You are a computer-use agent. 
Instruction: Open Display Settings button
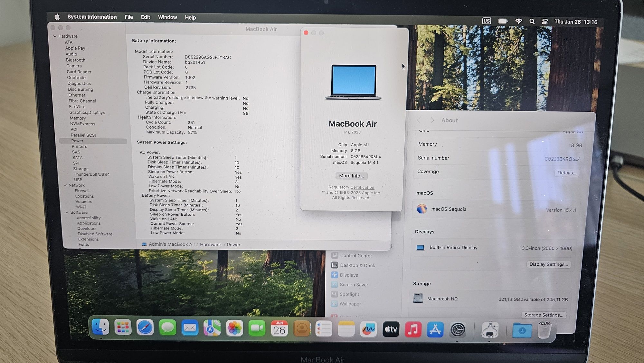(549, 264)
